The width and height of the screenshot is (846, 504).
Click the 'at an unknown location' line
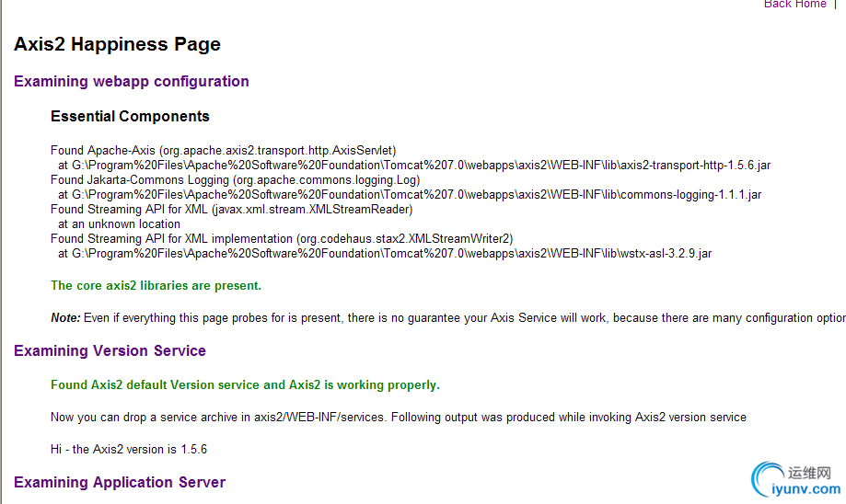tap(120, 223)
